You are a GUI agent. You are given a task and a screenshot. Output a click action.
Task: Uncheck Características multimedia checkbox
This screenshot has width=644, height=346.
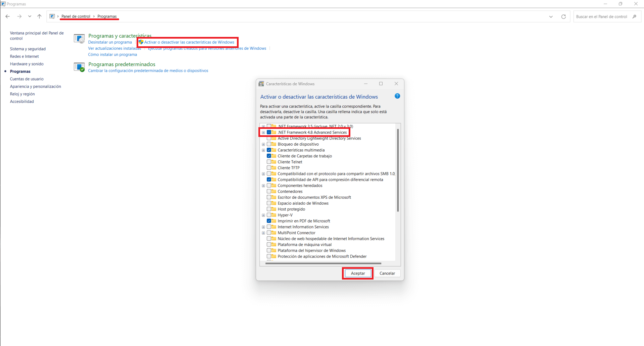click(x=269, y=150)
